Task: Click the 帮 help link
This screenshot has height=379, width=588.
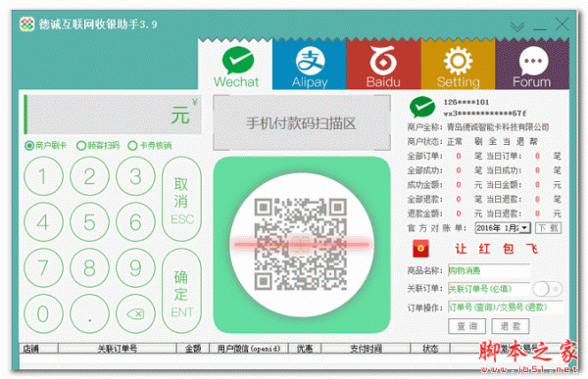Action: tap(534, 141)
